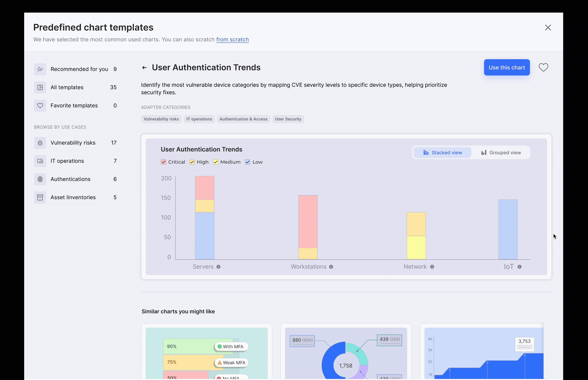Click the Vulnerability risks category tag
588x380 pixels.
click(161, 119)
